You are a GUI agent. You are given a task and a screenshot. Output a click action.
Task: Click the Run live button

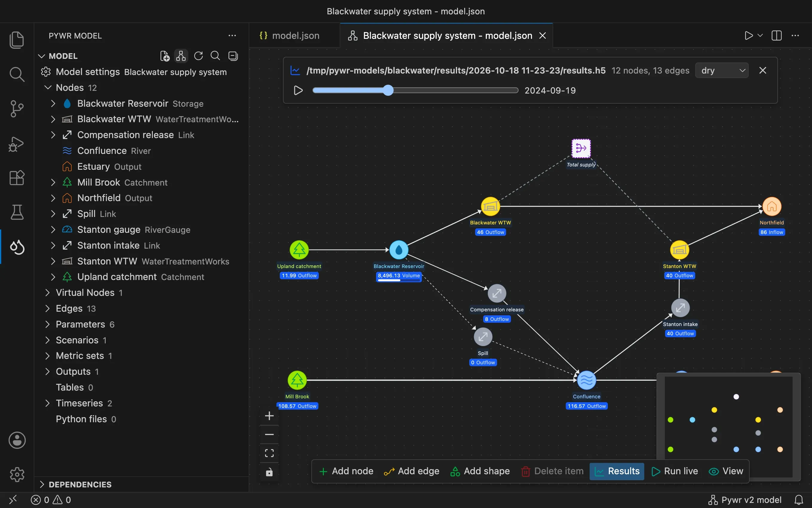point(675,471)
